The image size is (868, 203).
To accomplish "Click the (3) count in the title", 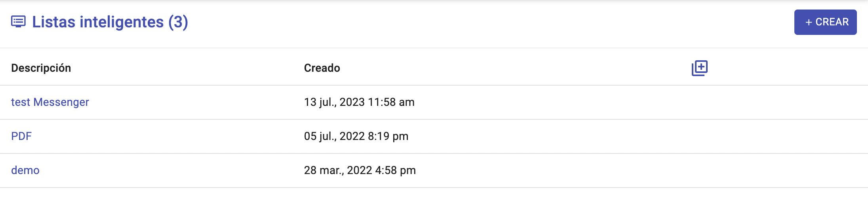I will 178,22.
